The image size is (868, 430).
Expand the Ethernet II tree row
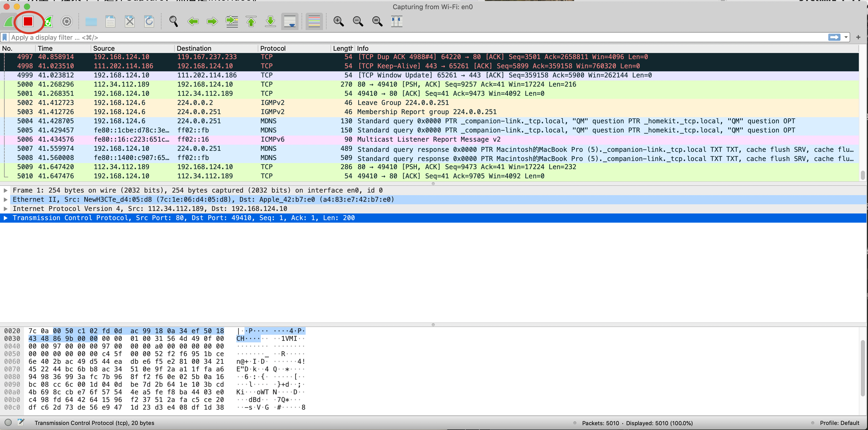6,199
